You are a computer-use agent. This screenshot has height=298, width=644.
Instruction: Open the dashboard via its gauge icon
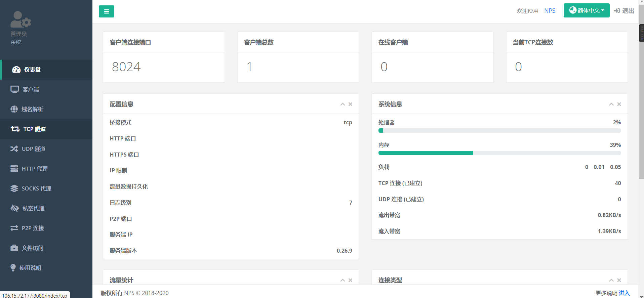(16, 70)
